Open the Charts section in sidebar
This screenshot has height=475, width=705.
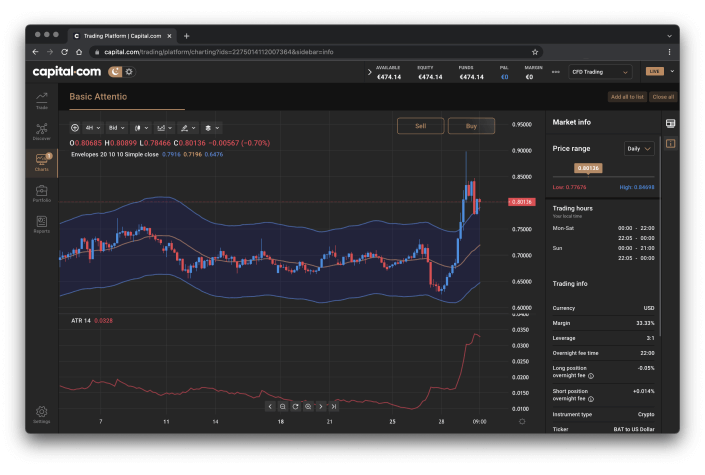coord(41,162)
